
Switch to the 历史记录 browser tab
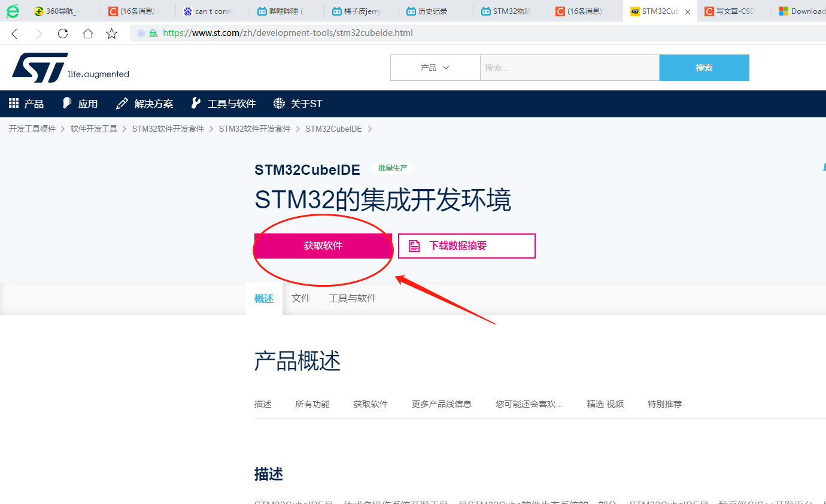coord(435,11)
